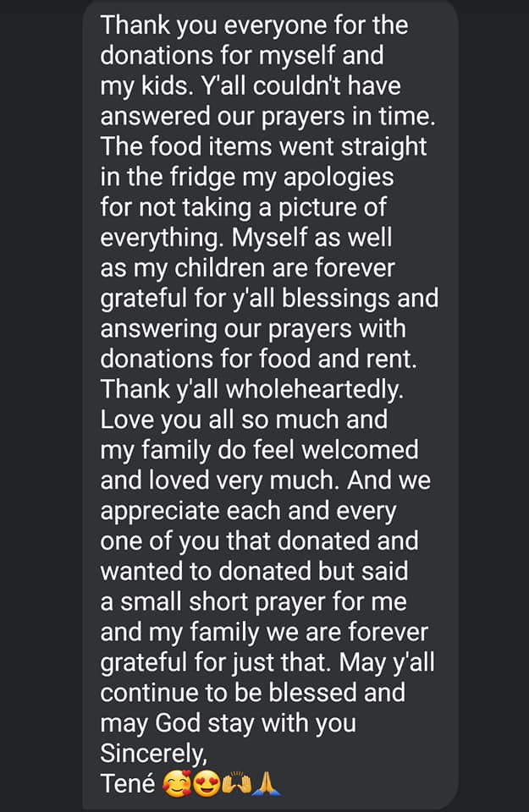Click the dark background left of message bubble
This screenshot has height=812, width=529.
tap(41, 406)
